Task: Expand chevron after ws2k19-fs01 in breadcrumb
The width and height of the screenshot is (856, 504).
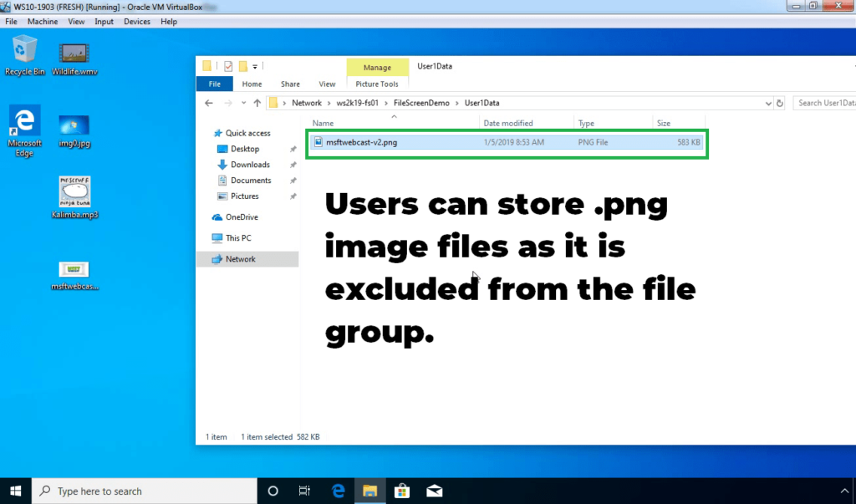Action: (386, 103)
